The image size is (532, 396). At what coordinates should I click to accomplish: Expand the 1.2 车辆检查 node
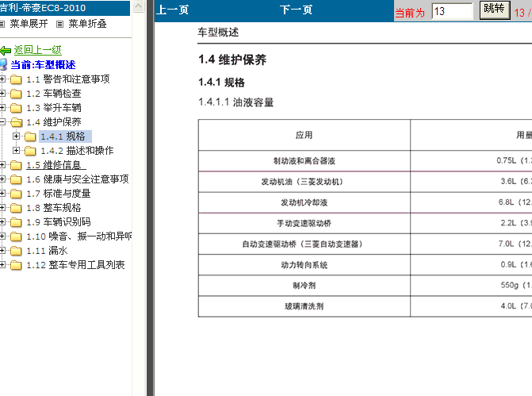tap(2, 94)
